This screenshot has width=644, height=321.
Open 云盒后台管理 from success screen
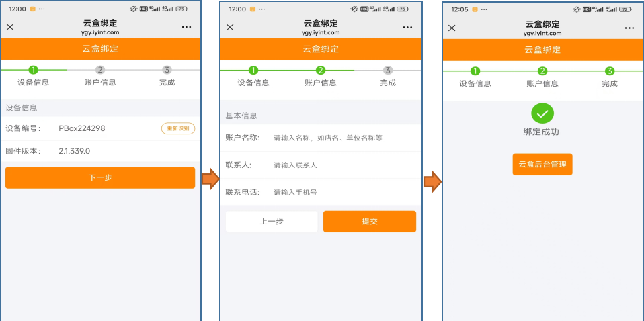[542, 164]
